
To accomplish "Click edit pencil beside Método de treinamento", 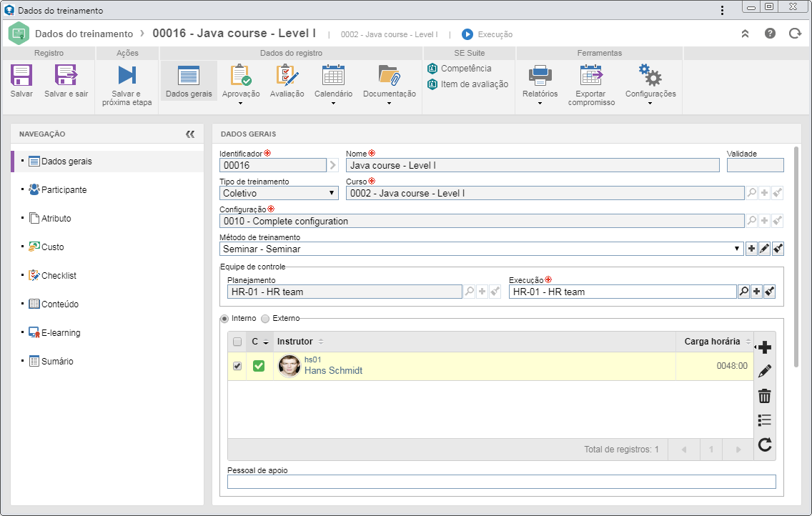I will point(764,249).
